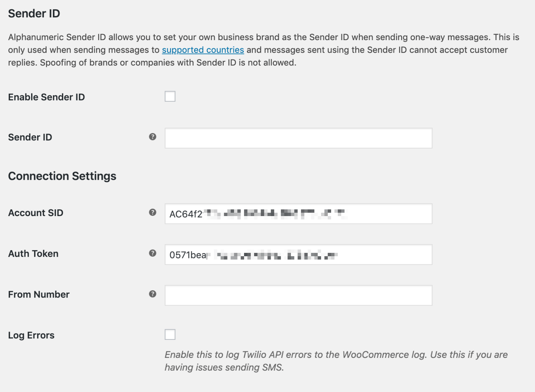Click the Enable Sender ID label text
This screenshot has height=392, width=535.
pyautogui.click(x=47, y=97)
